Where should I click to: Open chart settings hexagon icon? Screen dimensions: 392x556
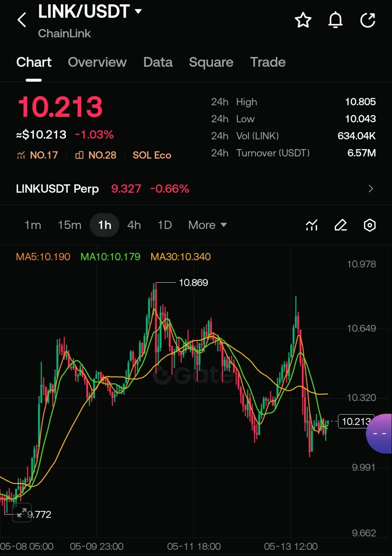tap(369, 225)
